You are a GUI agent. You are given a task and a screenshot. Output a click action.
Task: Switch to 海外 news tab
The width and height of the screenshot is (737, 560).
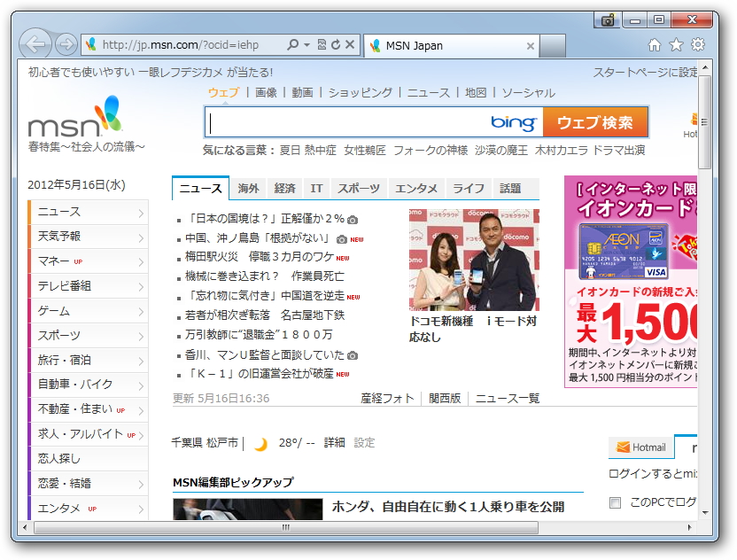tap(248, 189)
